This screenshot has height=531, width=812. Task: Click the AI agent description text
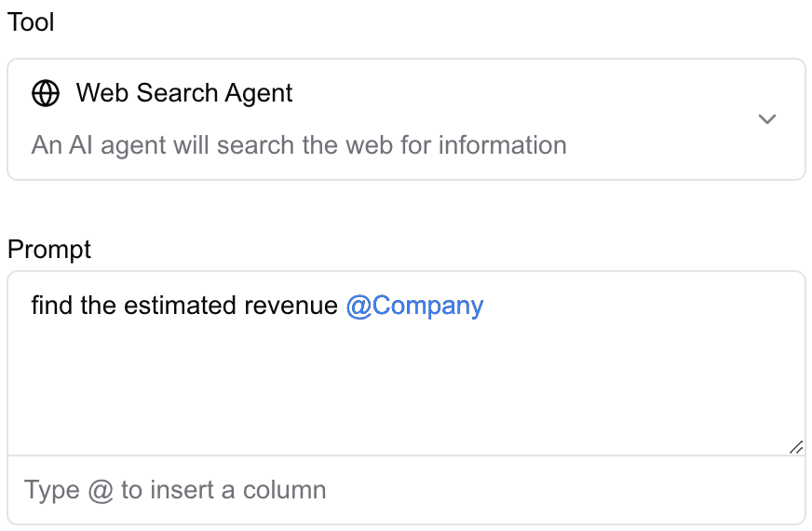click(299, 145)
